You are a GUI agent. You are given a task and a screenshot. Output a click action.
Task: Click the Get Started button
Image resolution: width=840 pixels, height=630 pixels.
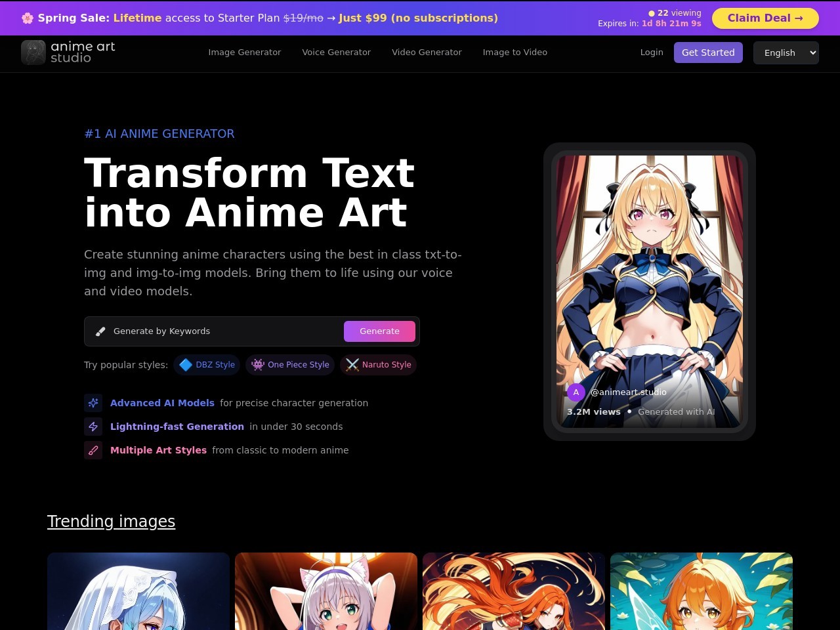708,52
